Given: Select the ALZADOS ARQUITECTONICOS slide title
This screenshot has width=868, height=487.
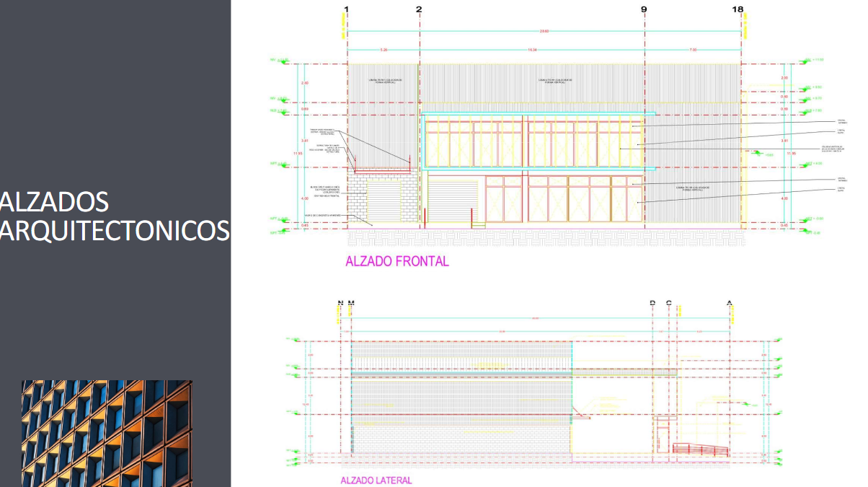Looking at the screenshot, I should (x=115, y=216).
